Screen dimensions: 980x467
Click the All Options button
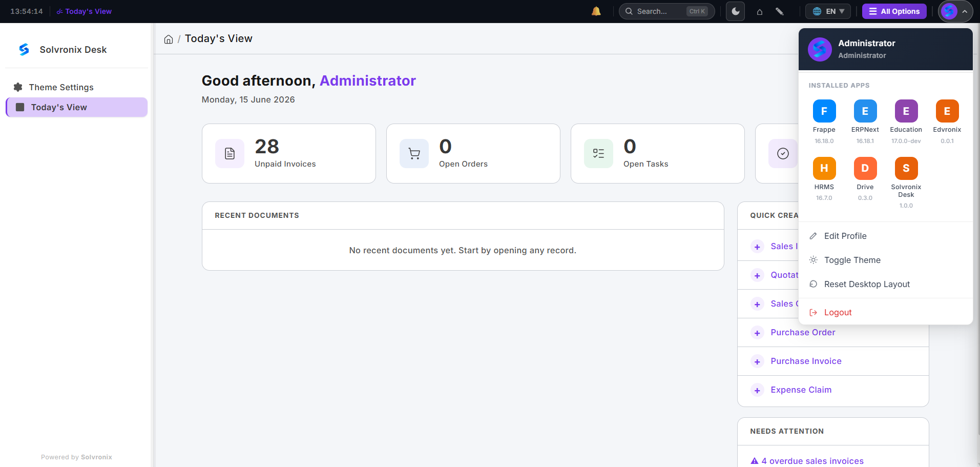click(894, 11)
